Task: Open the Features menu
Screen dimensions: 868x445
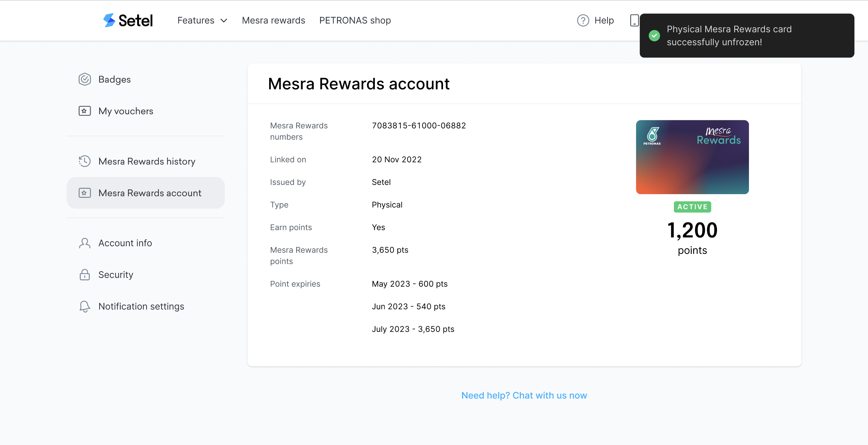Action: click(x=203, y=20)
